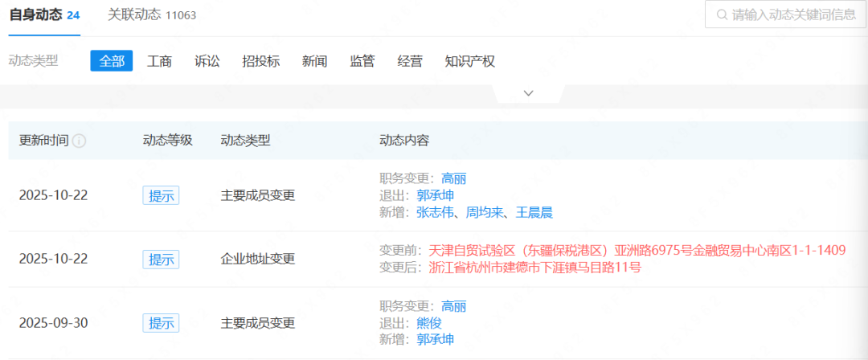Select the new address 浙江省杭州市建德市下涯镇马目路11号
Image resolution: width=868 pixels, height=360 pixels.
click(x=534, y=268)
